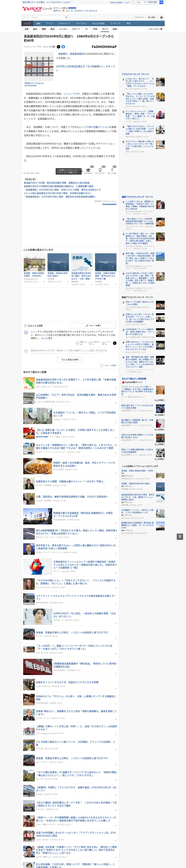The height and width of the screenshot is (868, 186).
Task: Share the article on Facebook
Action: click(x=63, y=47)
